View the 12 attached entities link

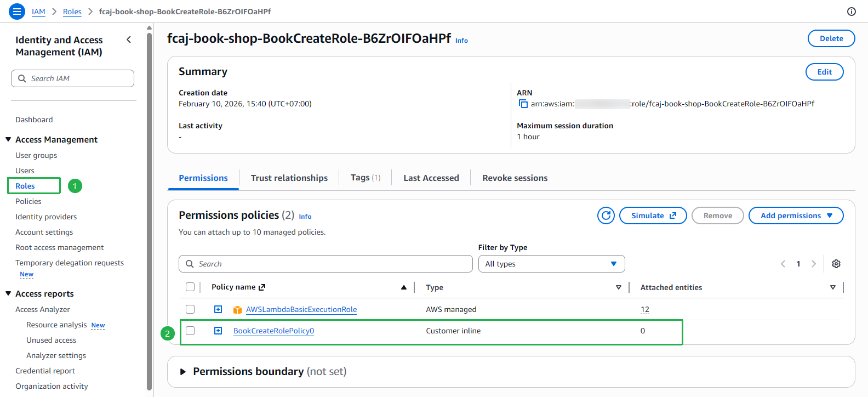click(x=645, y=309)
